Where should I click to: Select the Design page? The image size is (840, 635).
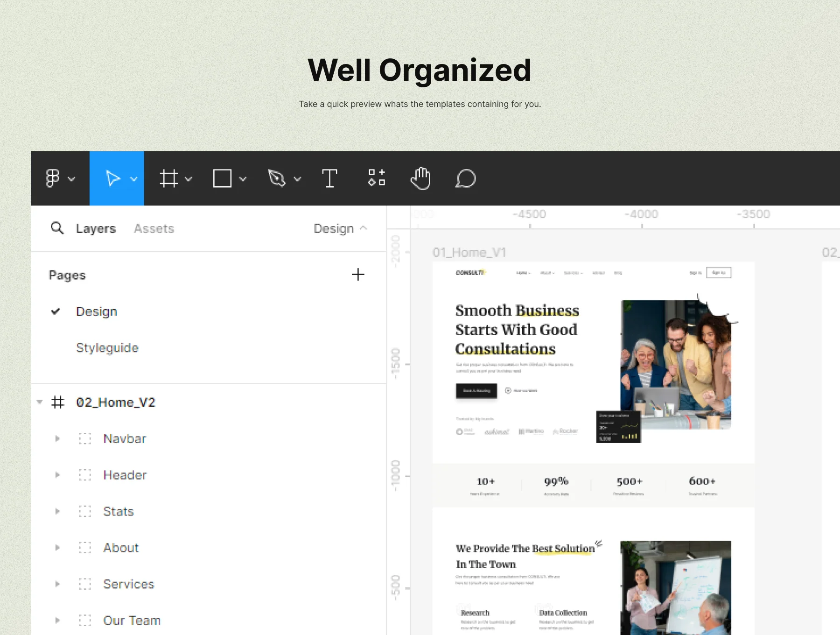(97, 311)
